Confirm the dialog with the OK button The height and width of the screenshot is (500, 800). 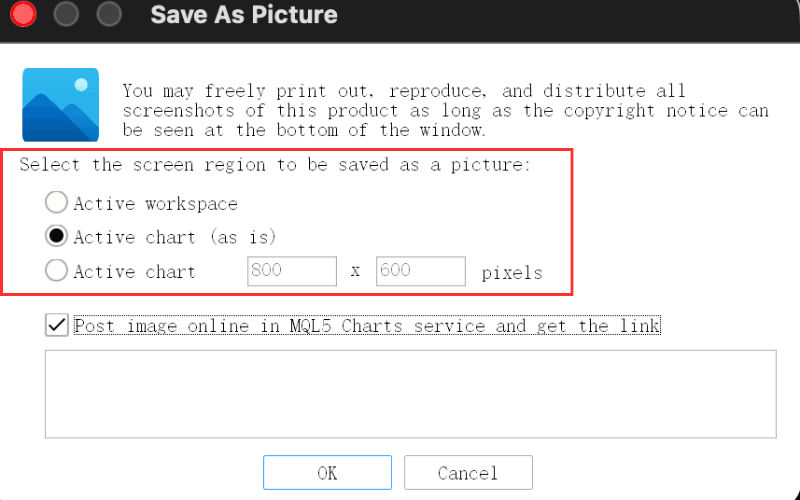[328, 472]
